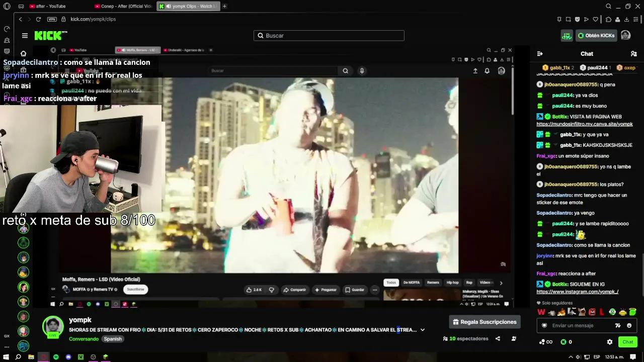Open Windows taskbar search
644x362 pixels.
coord(18,357)
